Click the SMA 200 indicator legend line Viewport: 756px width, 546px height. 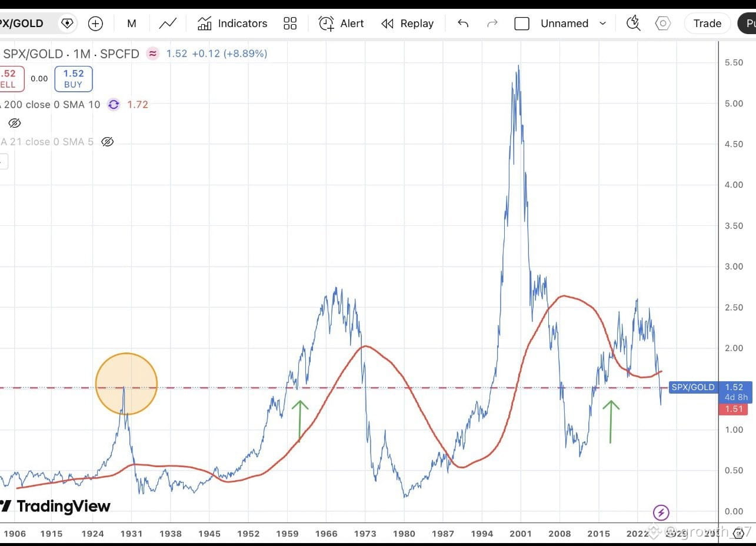[x=50, y=105]
